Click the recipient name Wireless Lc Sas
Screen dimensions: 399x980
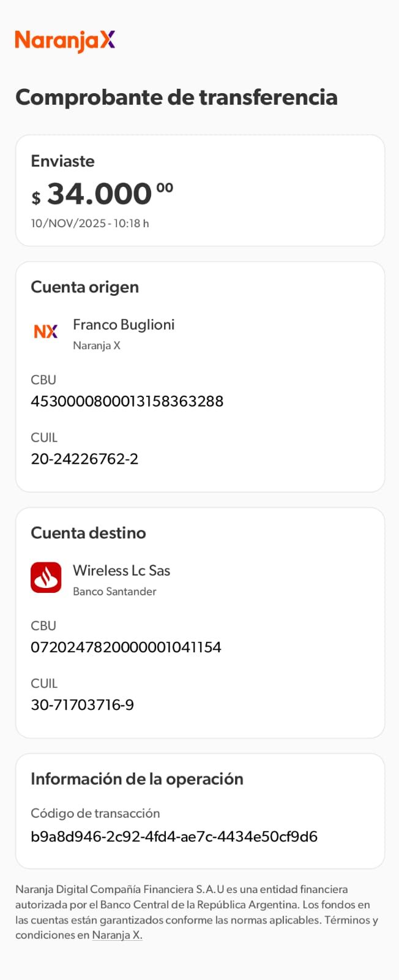121,570
